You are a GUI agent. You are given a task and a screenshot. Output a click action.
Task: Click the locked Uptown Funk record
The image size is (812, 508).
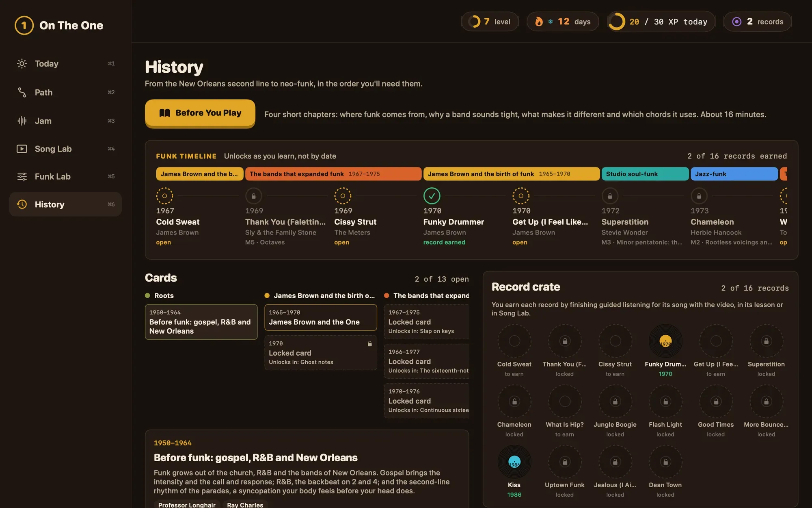pyautogui.click(x=565, y=462)
